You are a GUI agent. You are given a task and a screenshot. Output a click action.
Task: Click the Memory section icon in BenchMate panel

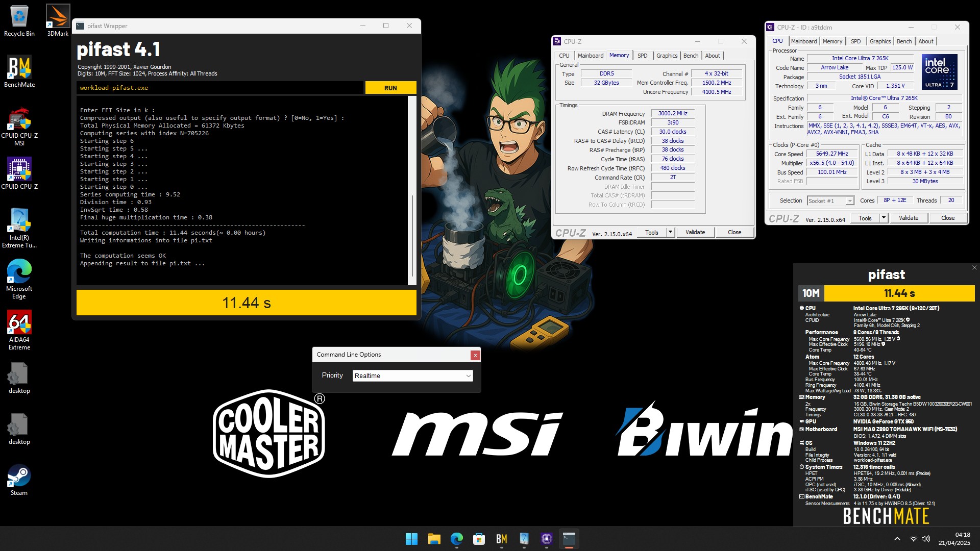pos(801,397)
